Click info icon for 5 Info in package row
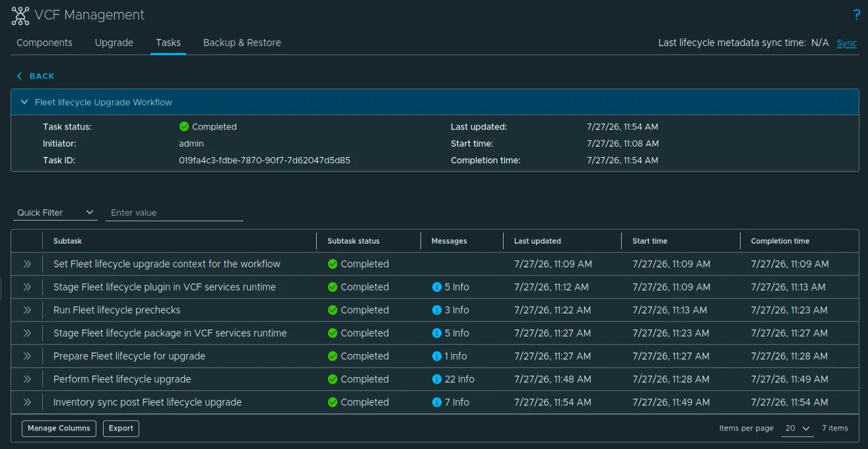 pyautogui.click(x=436, y=333)
